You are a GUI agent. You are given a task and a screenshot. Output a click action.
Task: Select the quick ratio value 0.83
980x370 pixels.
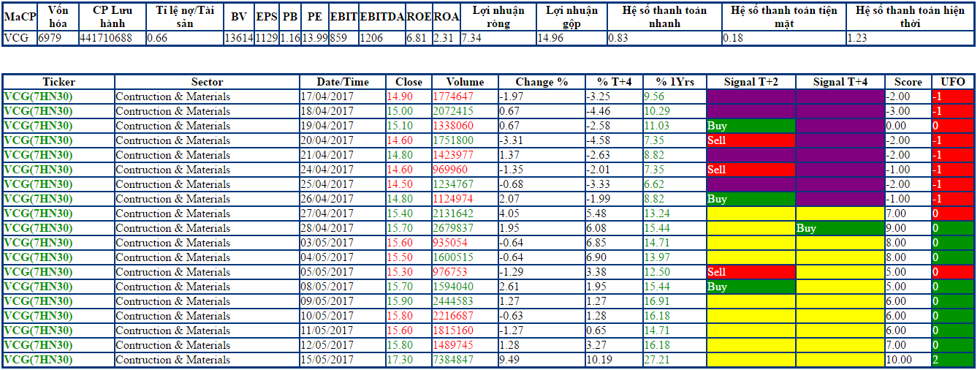(x=618, y=38)
